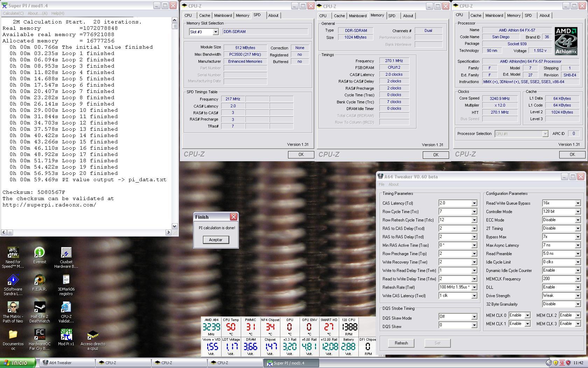Expand the CAS Latency (Tcl) dropdown
The height and width of the screenshot is (368, 588).
(x=474, y=203)
